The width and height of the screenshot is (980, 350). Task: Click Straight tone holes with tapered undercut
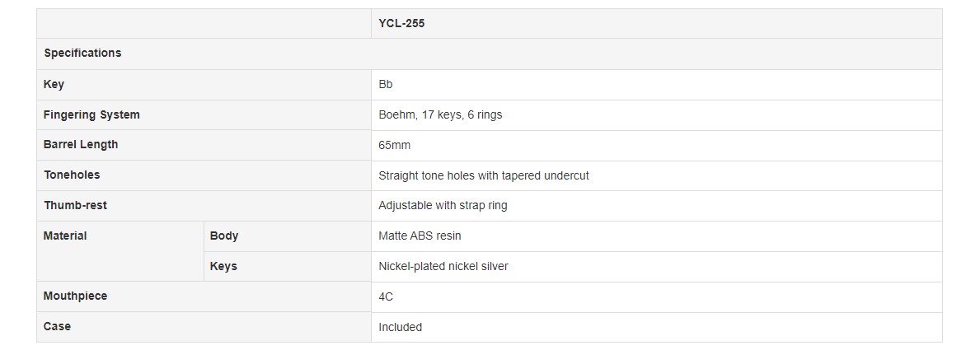click(483, 175)
